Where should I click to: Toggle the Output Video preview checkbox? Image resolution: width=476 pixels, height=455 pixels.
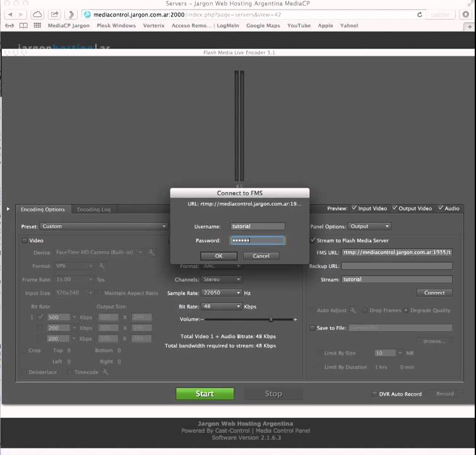tap(395, 208)
